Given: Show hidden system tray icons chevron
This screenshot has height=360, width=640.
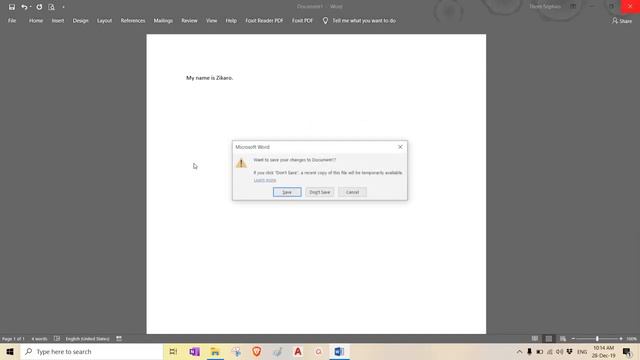Looking at the screenshot, I should coord(519,351).
